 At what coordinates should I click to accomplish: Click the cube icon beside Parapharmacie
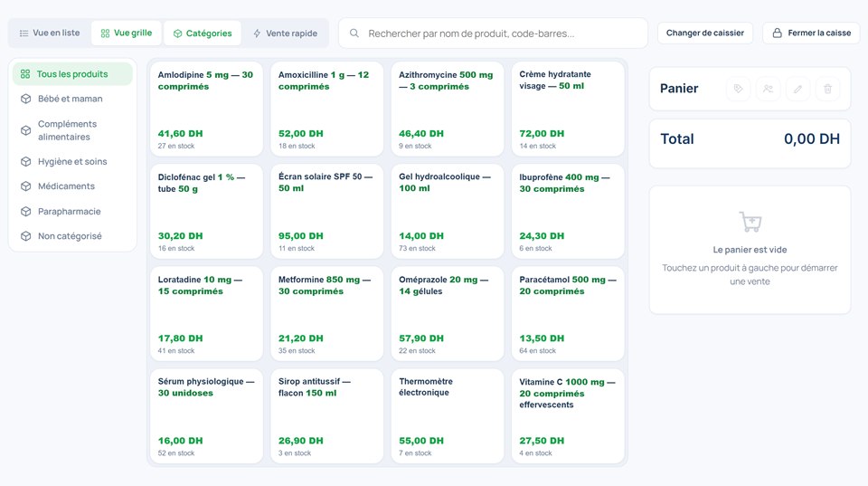tap(25, 211)
